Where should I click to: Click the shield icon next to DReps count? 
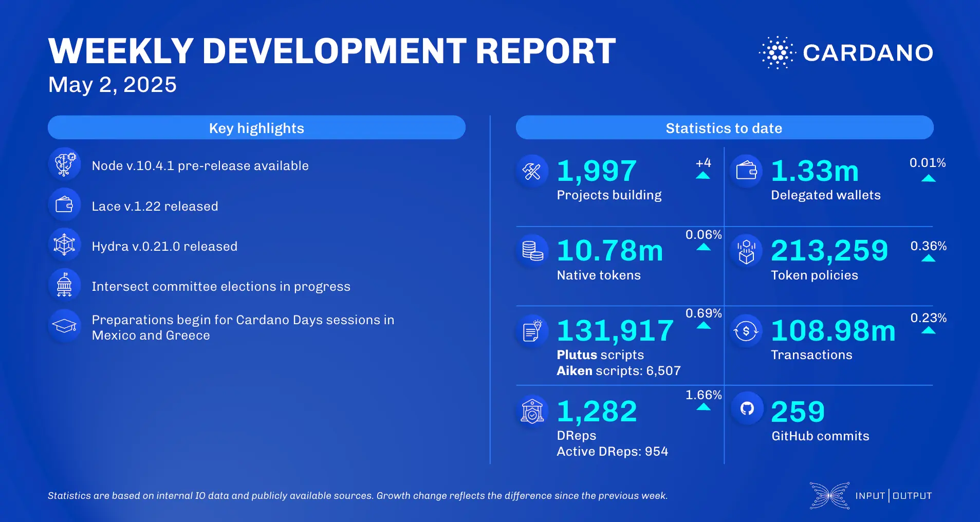[532, 411]
